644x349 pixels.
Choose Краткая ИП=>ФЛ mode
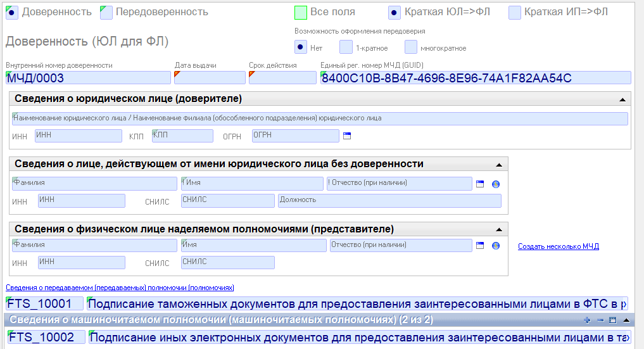click(x=515, y=12)
